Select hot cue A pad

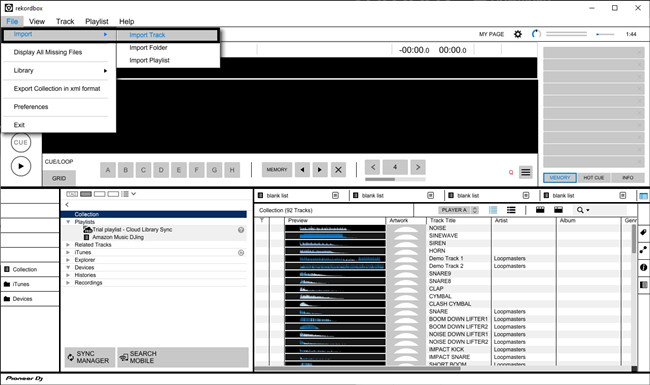108,170
